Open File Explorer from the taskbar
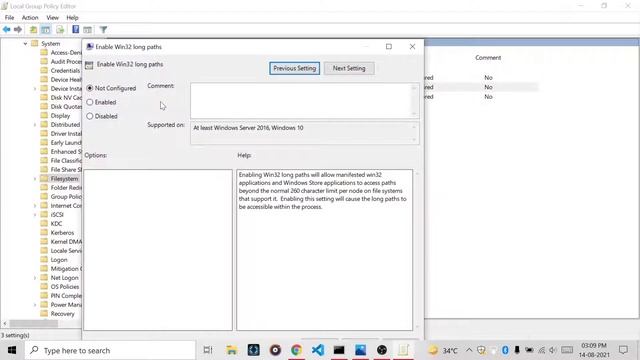The width and height of the screenshot is (640, 360). (x=232, y=350)
